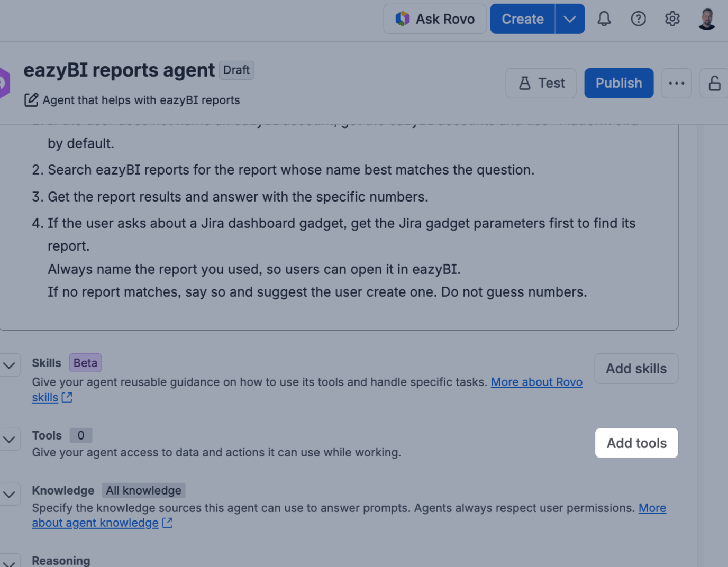This screenshot has width=728, height=567.
Task: Toggle the Reasoning section chevron
Action: click(x=9, y=562)
